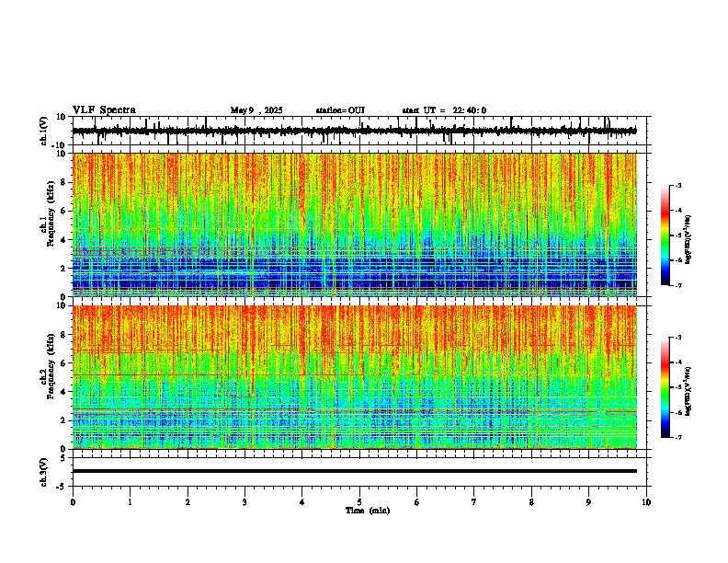728x563 pixels.
Task: Click the ch.2 spectrogram panel
Action: (354, 377)
